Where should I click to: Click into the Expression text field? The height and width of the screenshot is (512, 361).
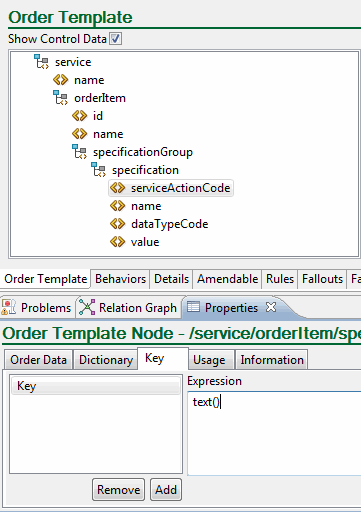[x=274, y=433]
